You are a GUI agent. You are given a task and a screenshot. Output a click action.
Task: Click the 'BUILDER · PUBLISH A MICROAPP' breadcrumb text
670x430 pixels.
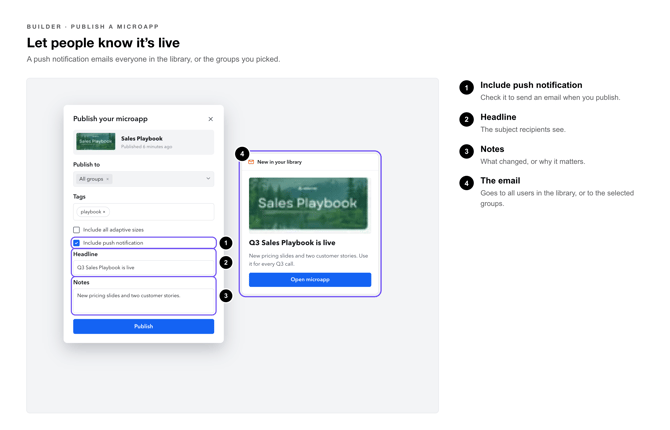[93, 27]
